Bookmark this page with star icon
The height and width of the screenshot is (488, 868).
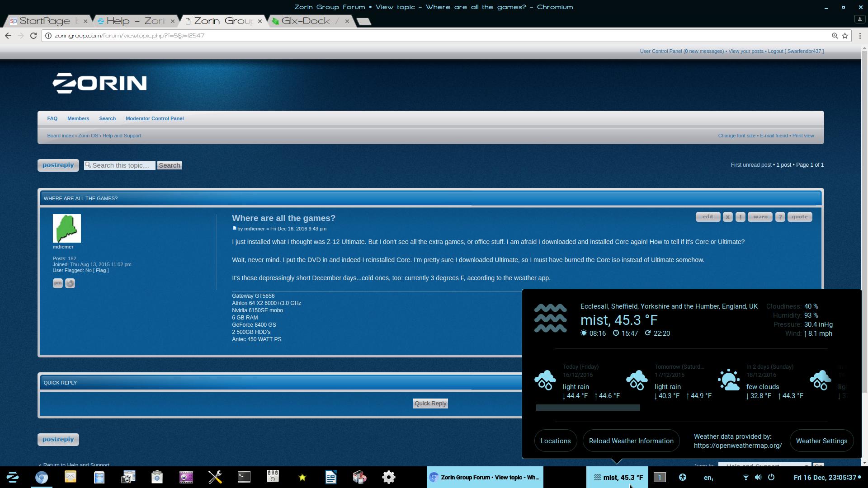(x=845, y=36)
